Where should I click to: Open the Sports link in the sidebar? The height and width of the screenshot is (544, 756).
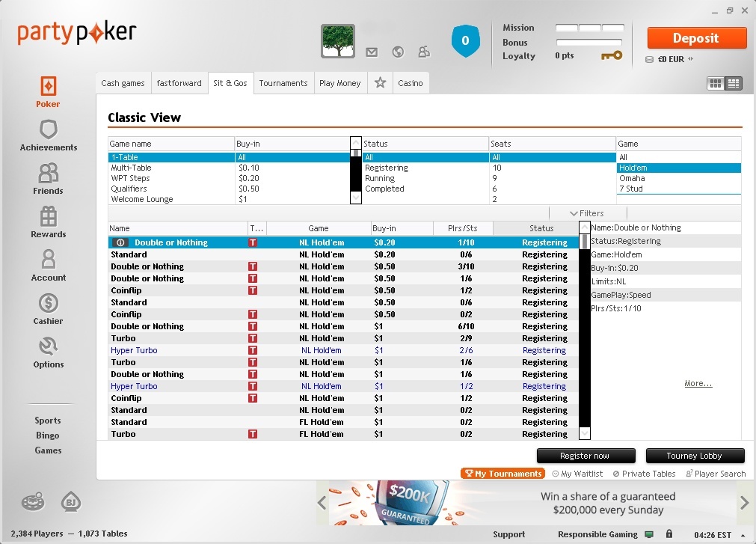coord(48,421)
